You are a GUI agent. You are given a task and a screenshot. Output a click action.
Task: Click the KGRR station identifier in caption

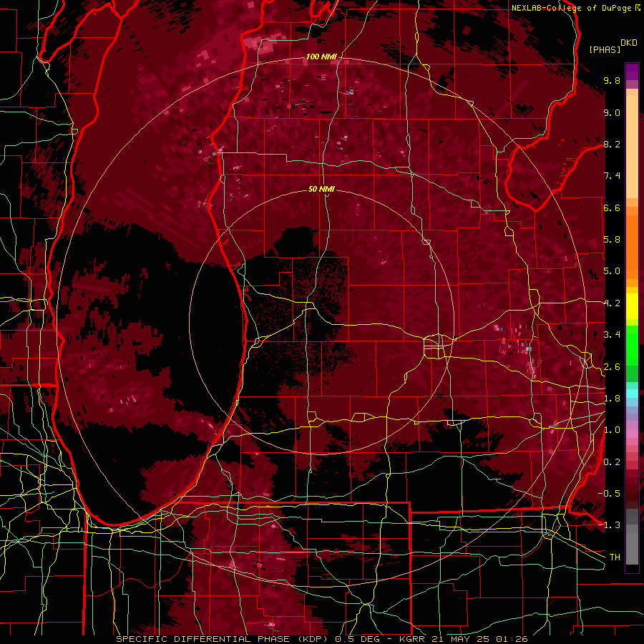(414, 639)
